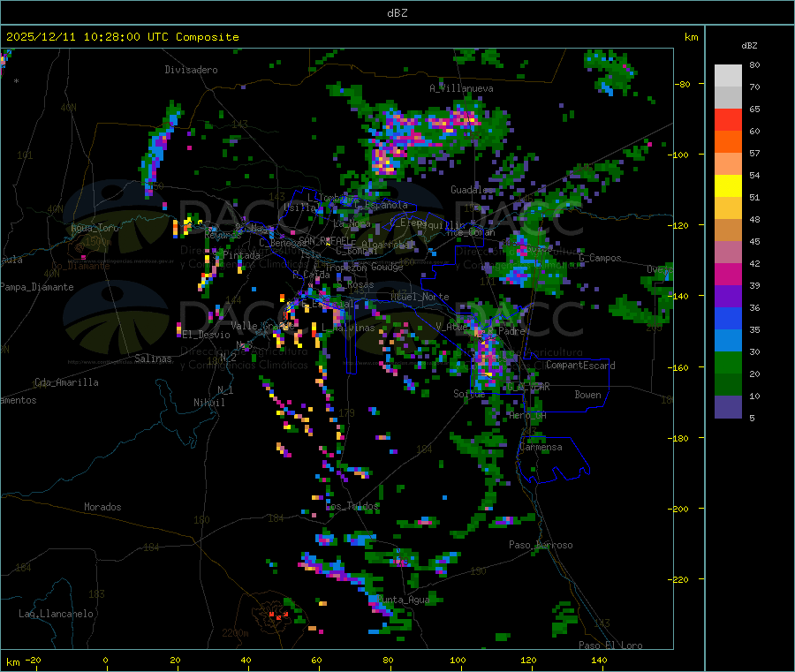This screenshot has width=795, height=672.
Task: Click the Atuel_Norte map label
Action: click(420, 297)
